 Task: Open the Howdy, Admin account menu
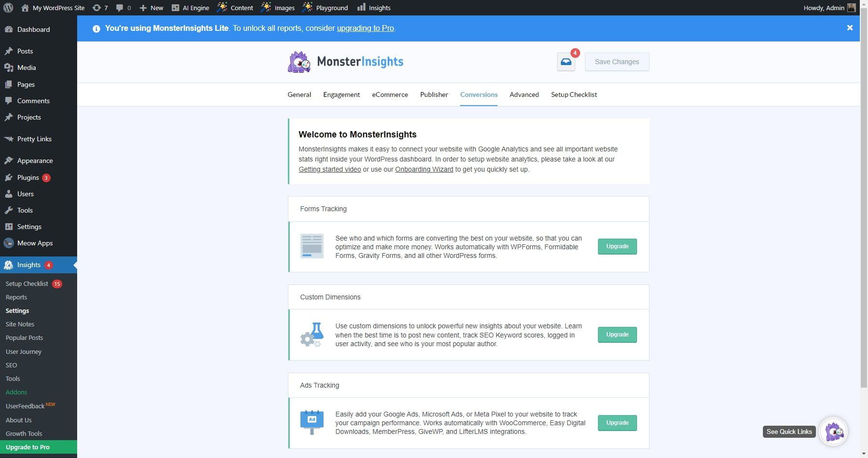(x=825, y=7)
